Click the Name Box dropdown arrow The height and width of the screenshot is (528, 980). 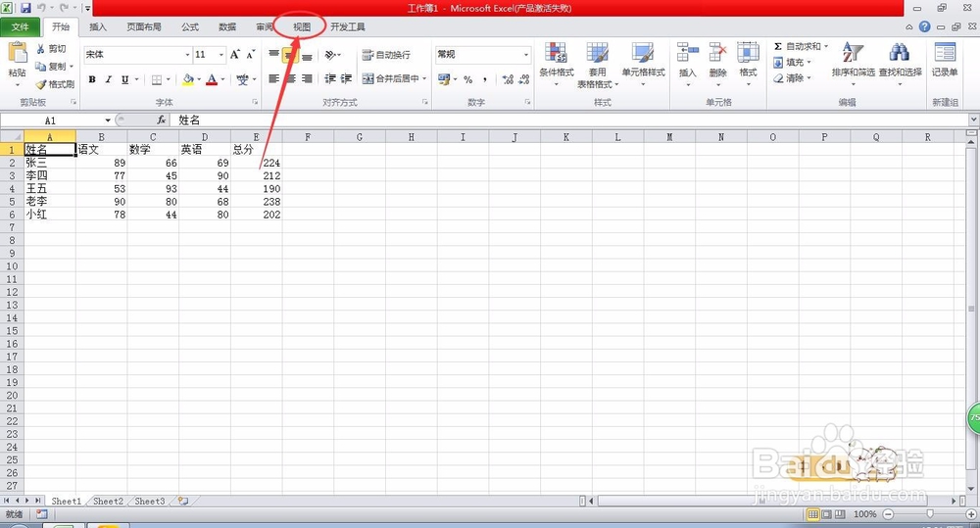[x=108, y=120]
